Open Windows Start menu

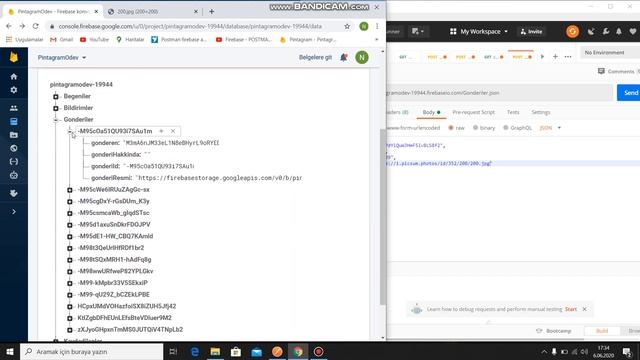point(10,351)
